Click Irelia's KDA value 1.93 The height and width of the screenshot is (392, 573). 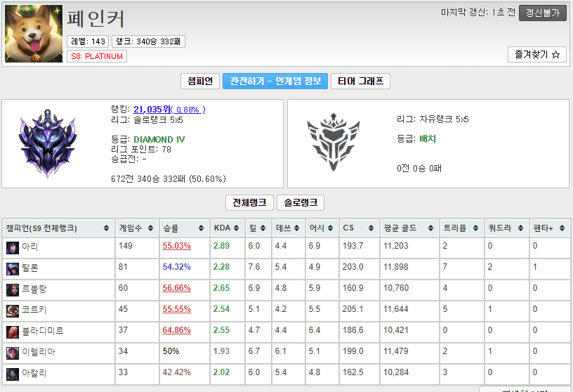click(x=221, y=351)
